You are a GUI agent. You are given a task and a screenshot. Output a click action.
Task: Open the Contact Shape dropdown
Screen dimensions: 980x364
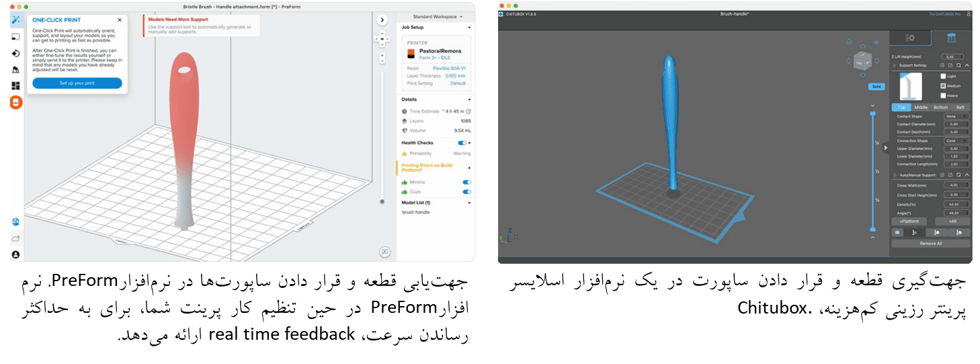click(x=955, y=116)
